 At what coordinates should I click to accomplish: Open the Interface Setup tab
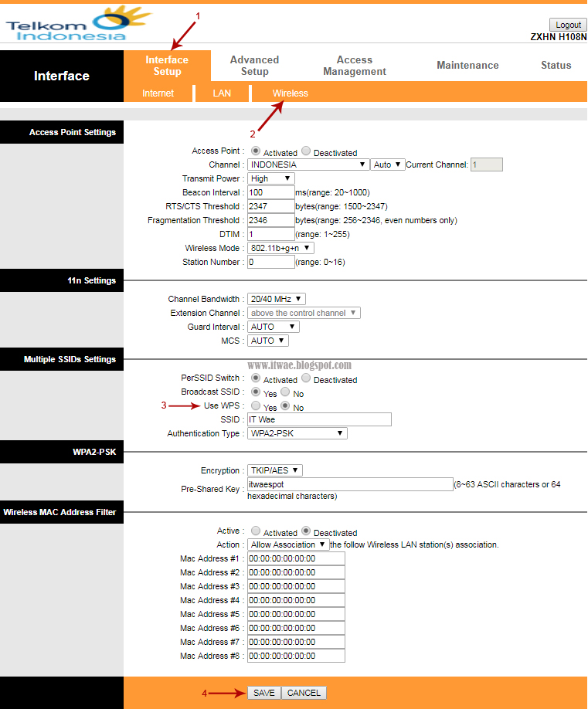tap(167, 66)
